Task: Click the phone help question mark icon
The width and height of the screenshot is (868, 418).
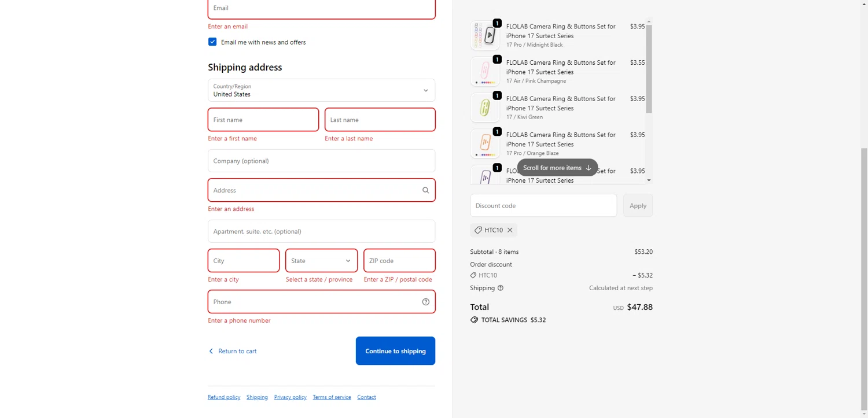Action: click(426, 302)
